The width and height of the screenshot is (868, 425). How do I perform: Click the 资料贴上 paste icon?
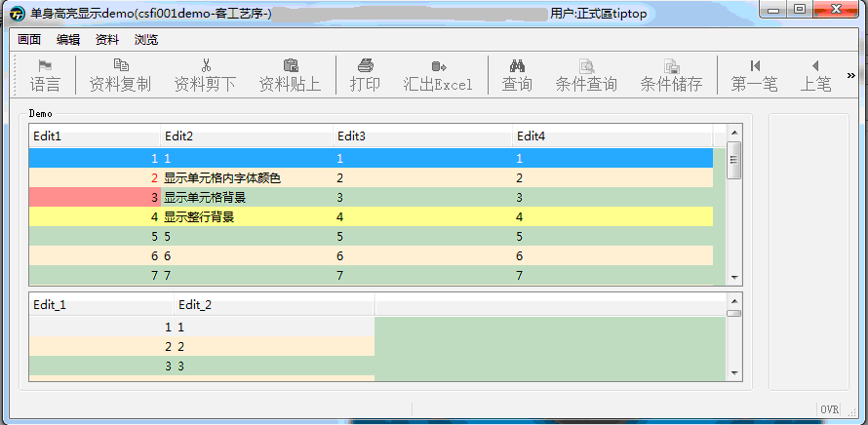tap(291, 65)
